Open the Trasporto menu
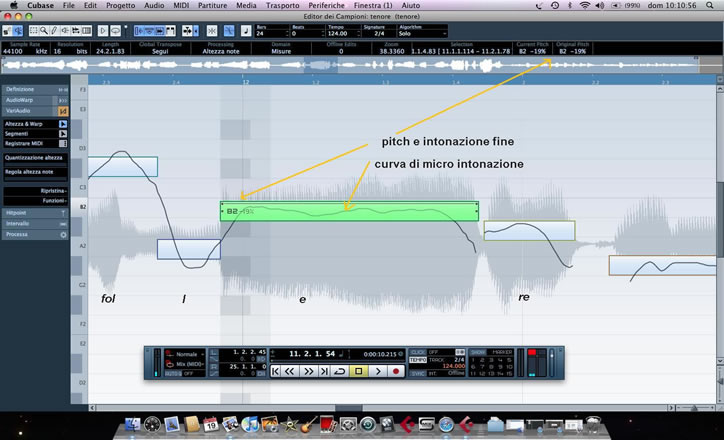 [283, 6]
